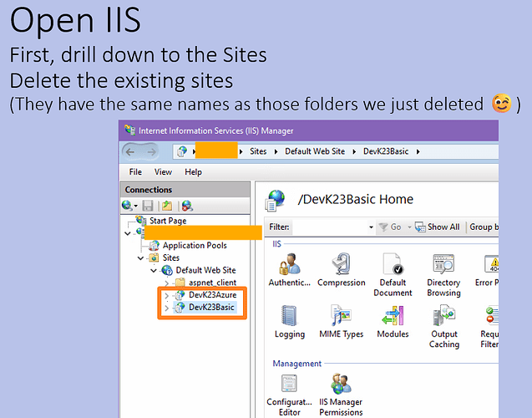532x418 pixels.
Task: Collapse the server node in Connections tree
Action: (x=128, y=233)
